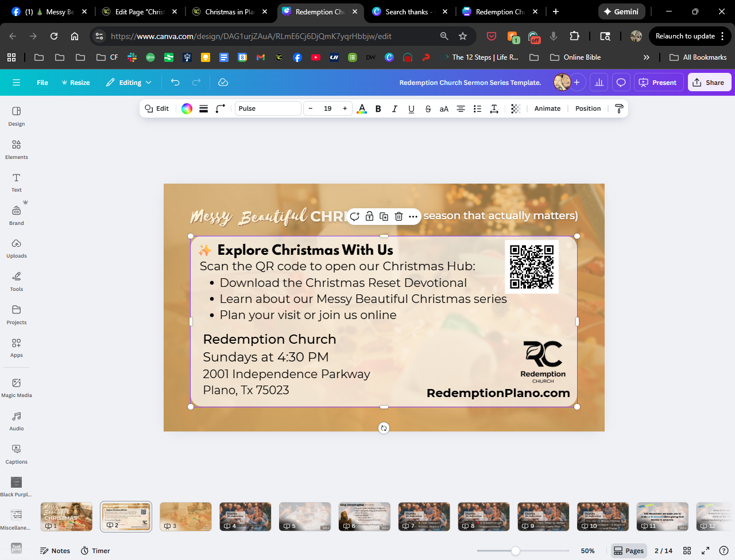Toggle bold formatting
This screenshot has height=560, width=735.
click(x=378, y=108)
